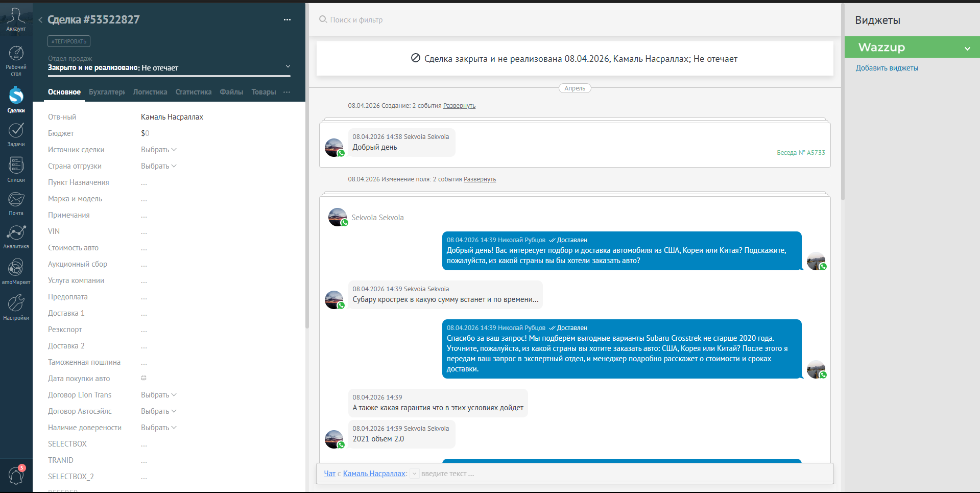Viewport: 980px width, 493px height.
Task: Click the Марка и модель empty field
Action: 144,199
